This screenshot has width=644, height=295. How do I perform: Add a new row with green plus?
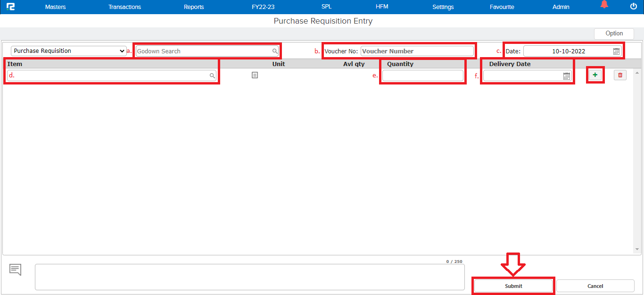(595, 75)
